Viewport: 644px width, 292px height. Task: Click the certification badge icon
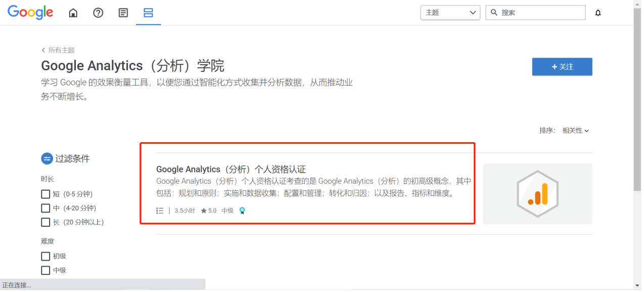(x=242, y=211)
